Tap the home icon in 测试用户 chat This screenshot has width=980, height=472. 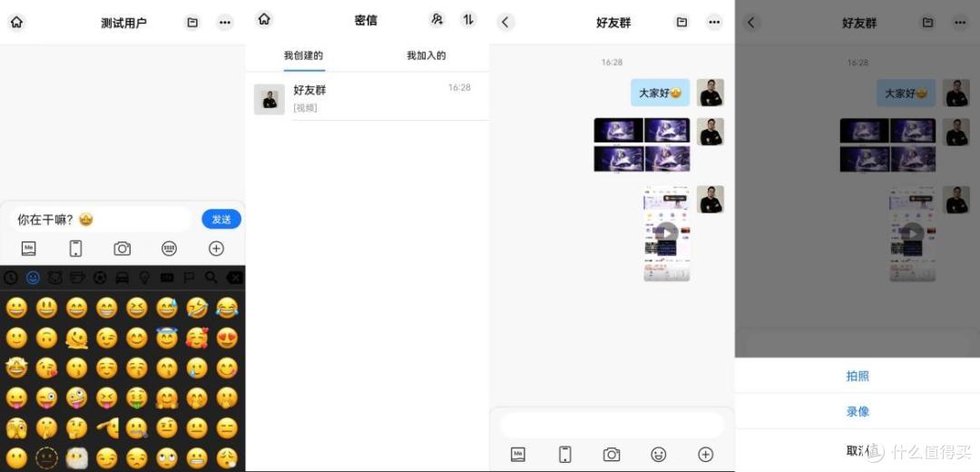tap(17, 22)
